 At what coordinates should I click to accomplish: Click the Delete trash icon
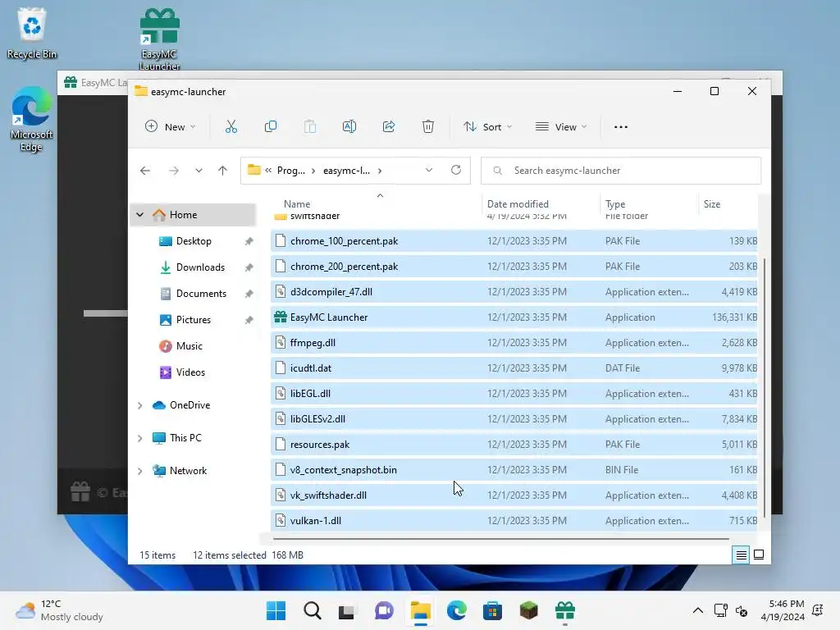pyautogui.click(x=428, y=127)
